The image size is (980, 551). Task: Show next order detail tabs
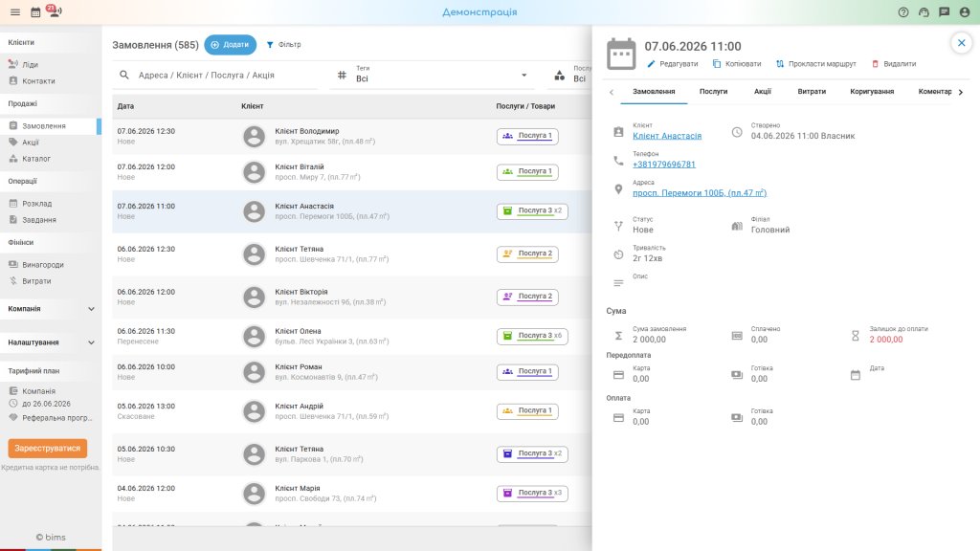point(961,92)
